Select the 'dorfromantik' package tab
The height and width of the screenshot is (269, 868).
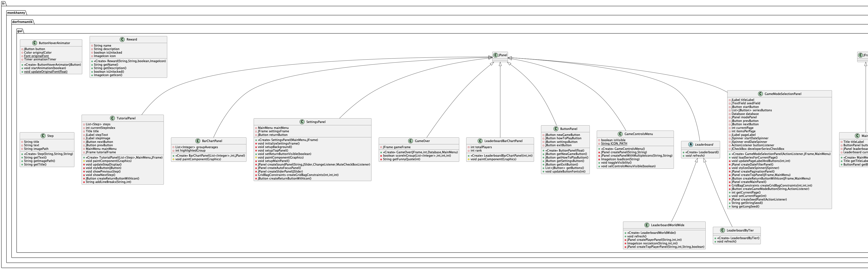tap(23, 22)
